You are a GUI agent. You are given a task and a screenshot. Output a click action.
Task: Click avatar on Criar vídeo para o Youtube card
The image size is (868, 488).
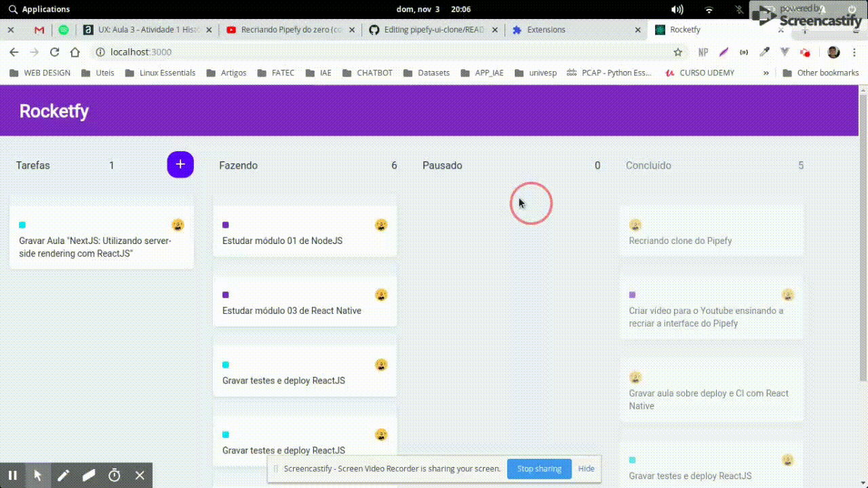click(x=787, y=295)
